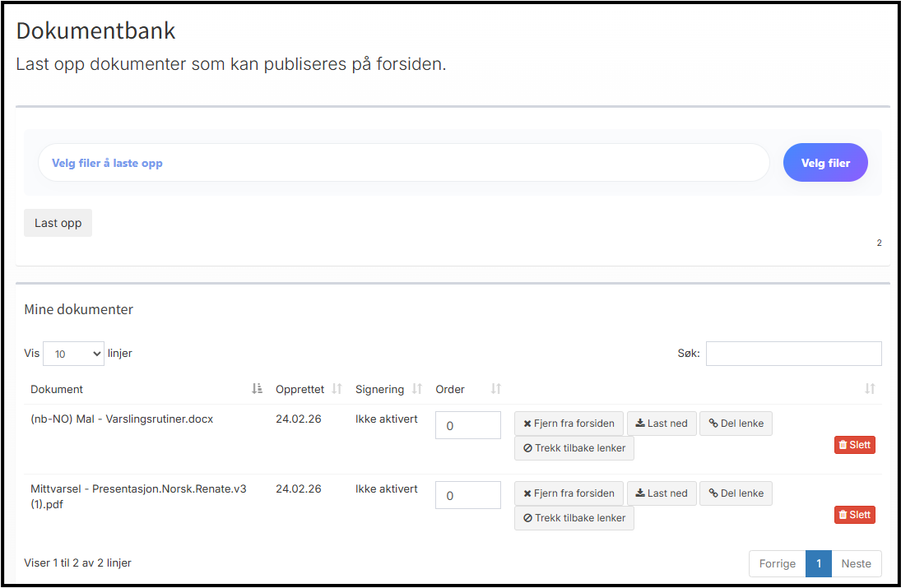Slett the Mittvarsel Presentasjon pdf

tap(854, 515)
